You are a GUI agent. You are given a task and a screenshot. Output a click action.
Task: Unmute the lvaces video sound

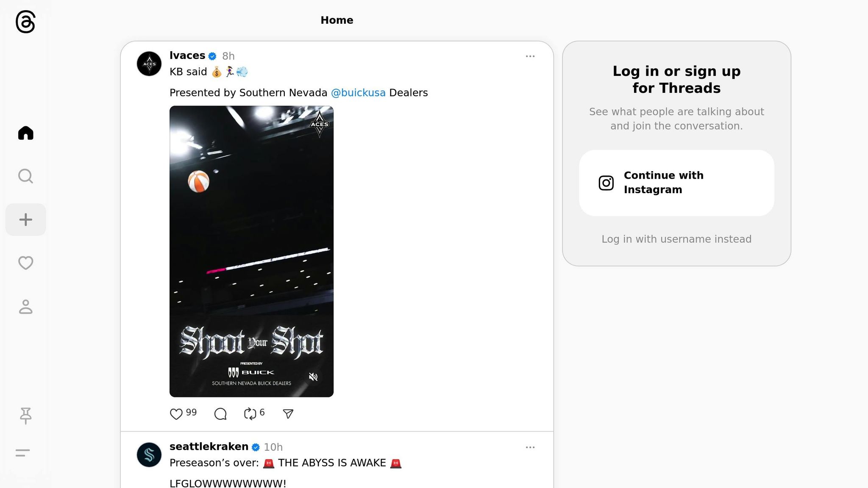tap(313, 377)
